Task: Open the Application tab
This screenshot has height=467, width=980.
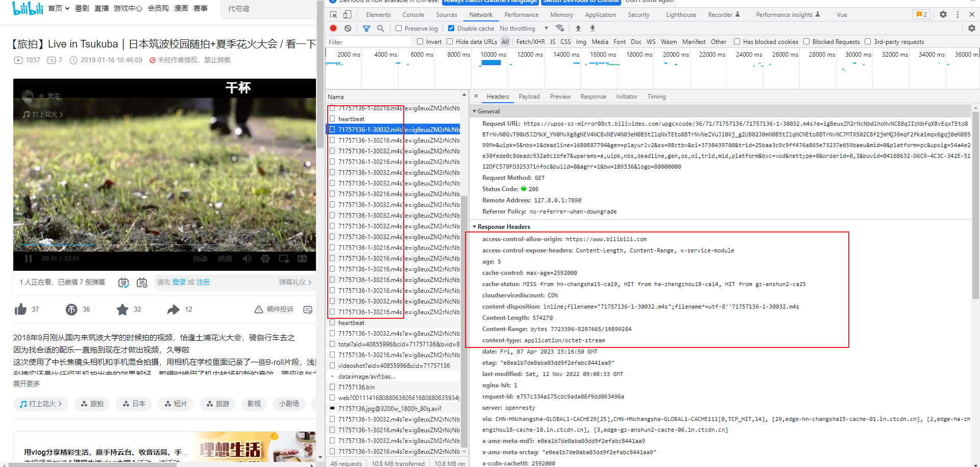Action: [x=600, y=14]
